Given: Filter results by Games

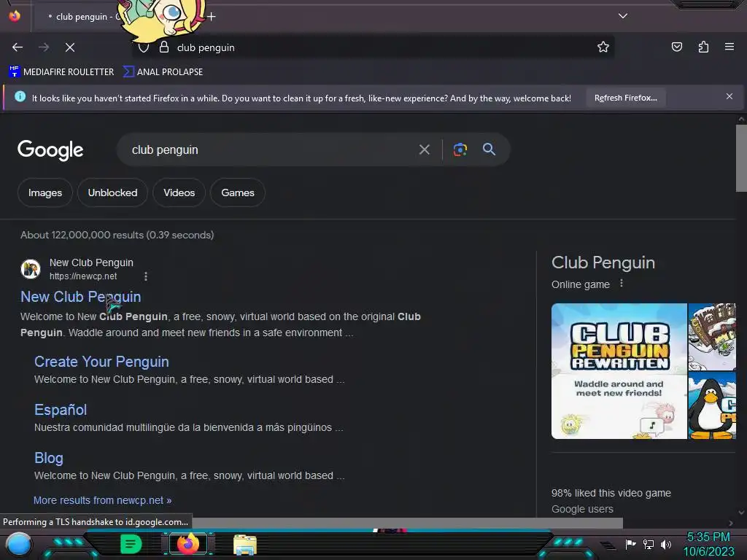Looking at the screenshot, I should click(238, 192).
